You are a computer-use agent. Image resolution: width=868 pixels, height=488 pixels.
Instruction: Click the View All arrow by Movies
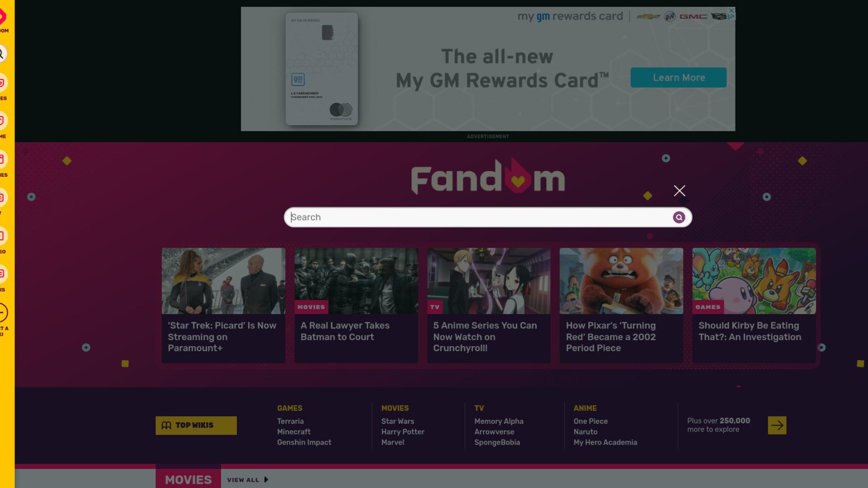pyautogui.click(x=266, y=479)
